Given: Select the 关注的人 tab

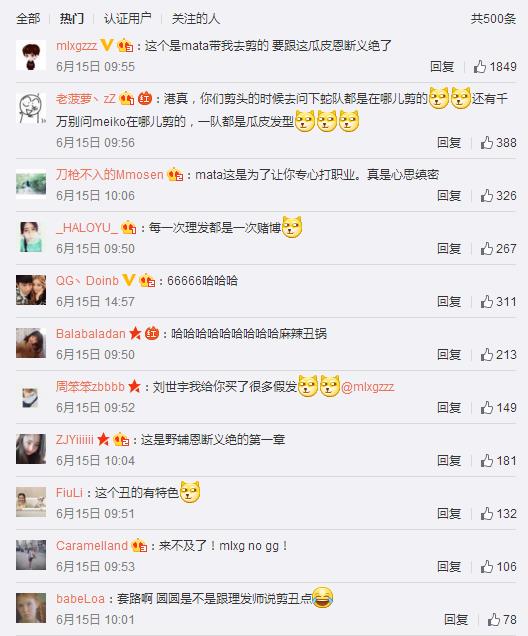Looking at the screenshot, I should 195,19.
